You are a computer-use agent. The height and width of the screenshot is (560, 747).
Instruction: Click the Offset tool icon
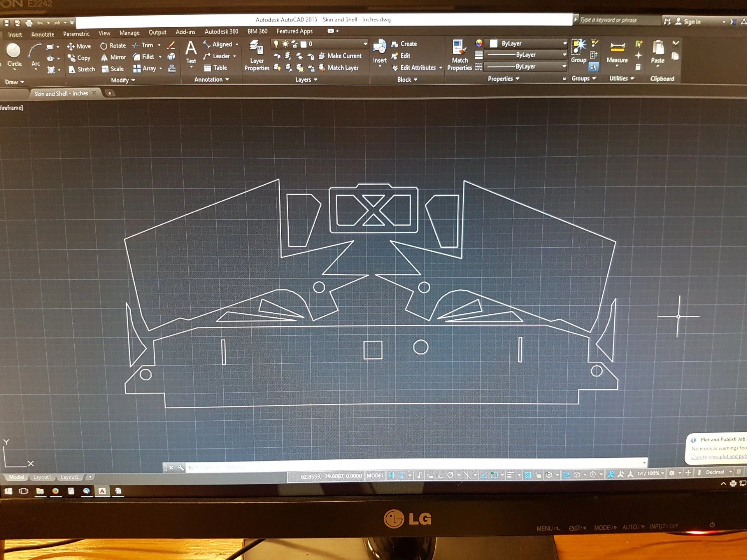click(172, 68)
